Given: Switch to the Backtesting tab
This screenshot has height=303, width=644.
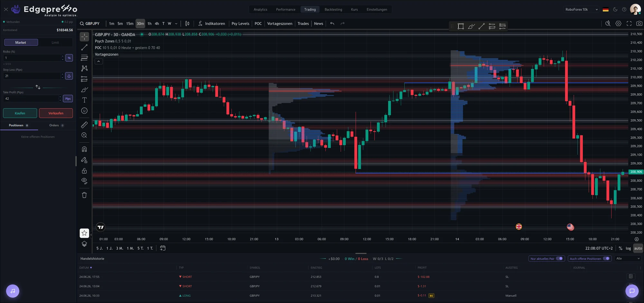Looking at the screenshot, I should pyautogui.click(x=333, y=9).
